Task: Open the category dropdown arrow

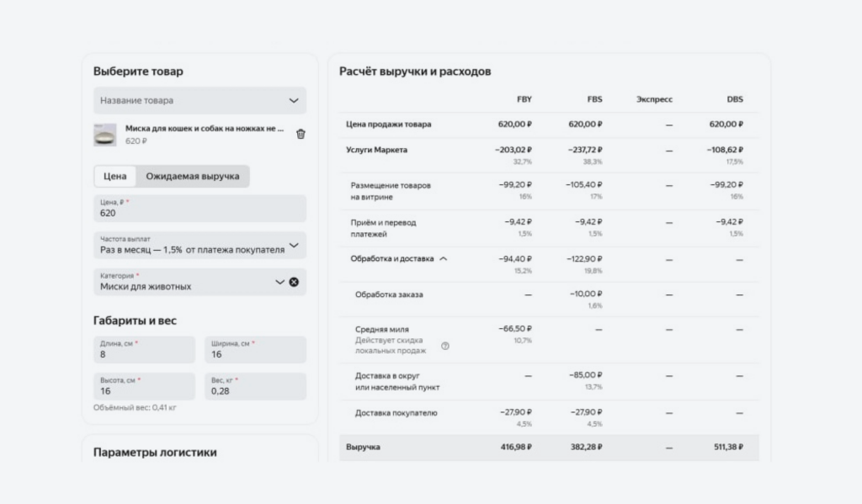Action: coord(279,282)
